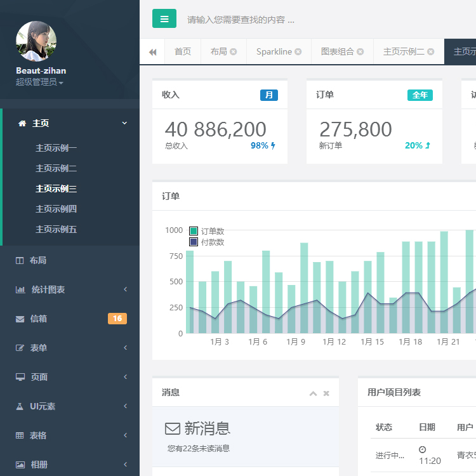This screenshot has width=476, height=476.
Task: Expand the 相册 submenu arrow
Action: [126, 464]
